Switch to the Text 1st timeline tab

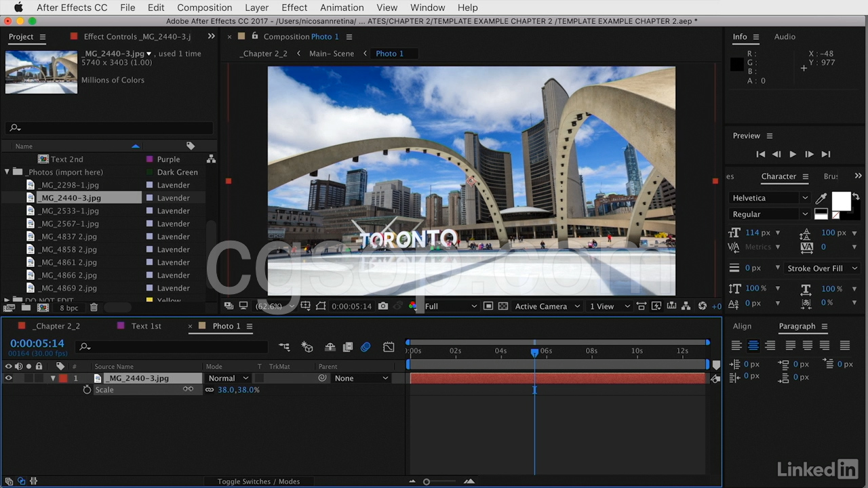point(146,326)
